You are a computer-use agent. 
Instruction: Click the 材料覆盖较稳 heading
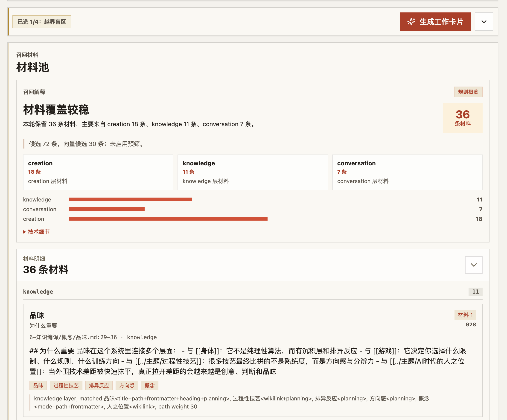click(56, 110)
